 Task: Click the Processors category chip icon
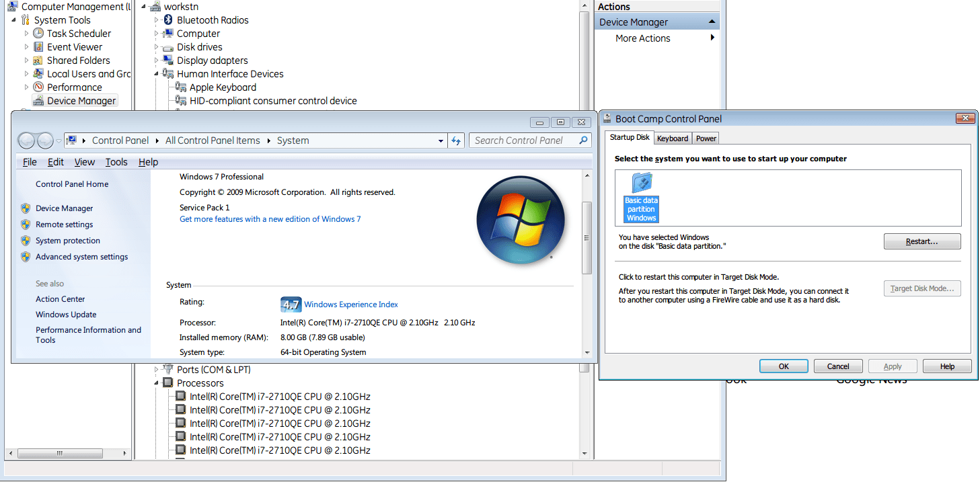pos(168,383)
